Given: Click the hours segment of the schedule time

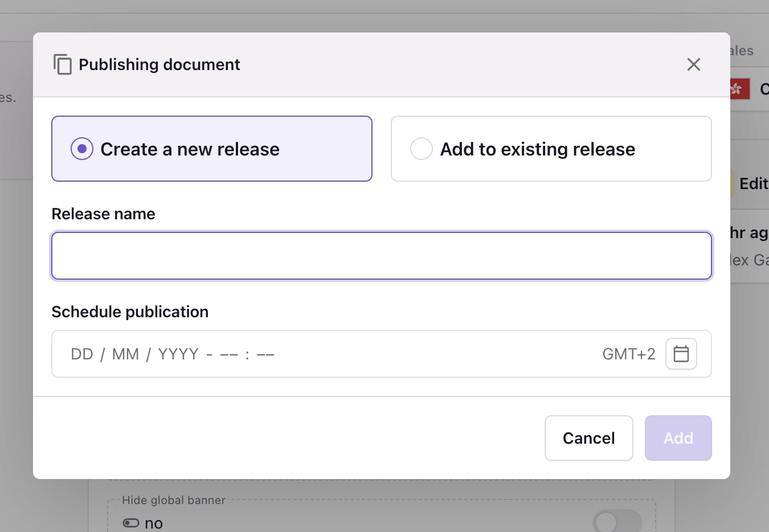Looking at the screenshot, I should click(x=228, y=354).
